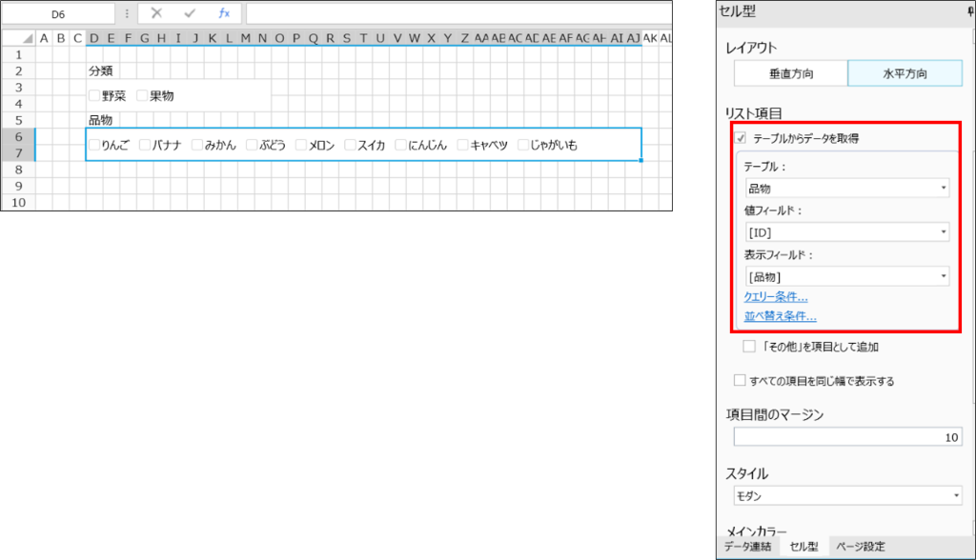Click the formula bar cancel (X) icon

tap(156, 13)
